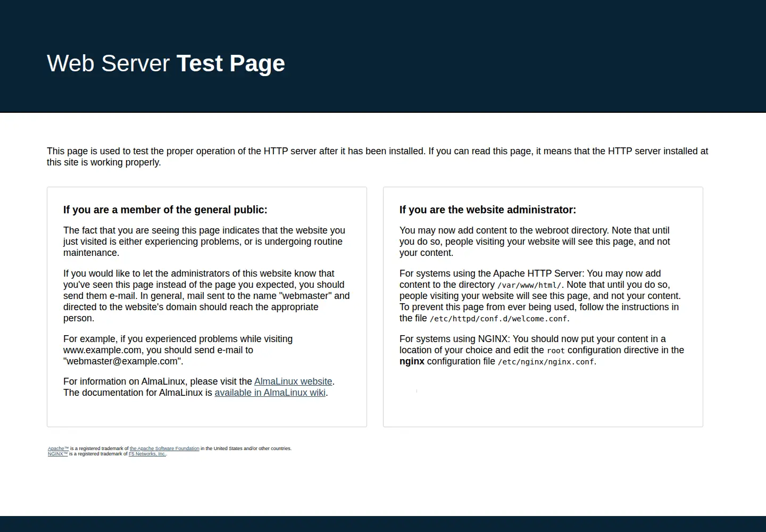This screenshot has width=766, height=532.
Task: Select the "If you are the website administrator:" heading
Action: (488, 210)
